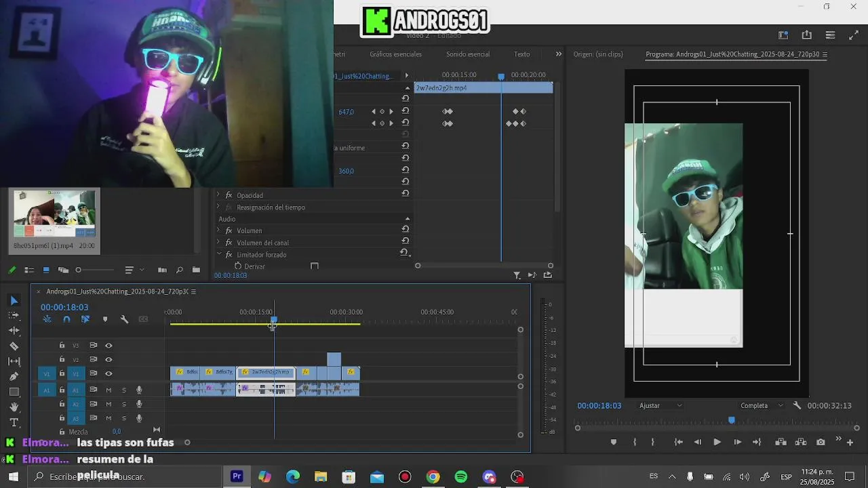Go to Out point

[757, 442]
